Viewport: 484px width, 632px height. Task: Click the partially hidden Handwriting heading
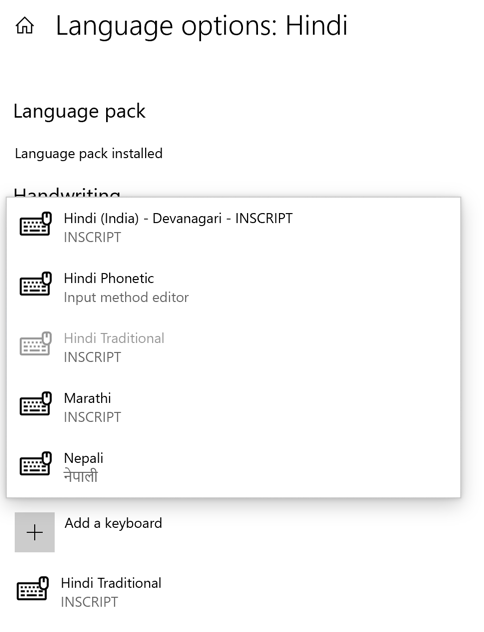tap(67, 192)
